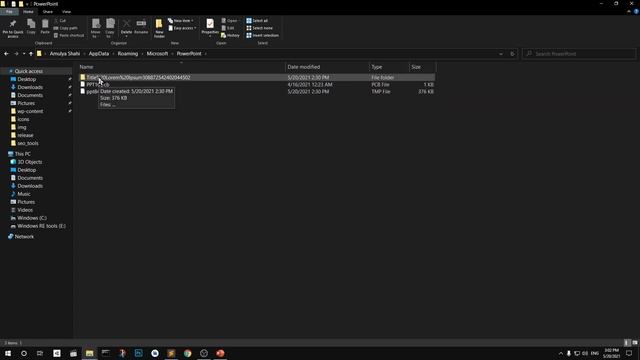Click Copy path in ribbon
Image resolution: width=640 pixels, height=360 pixels.
point(65,28)
